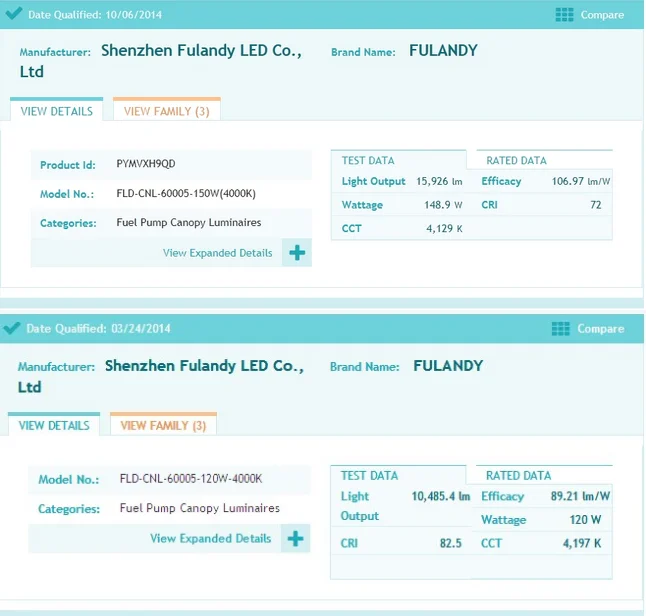Click plus icon for FLD-CNL-60005-150W expanded details
The height and width of the screenshot is (616, 646).
tap(297, 253)
